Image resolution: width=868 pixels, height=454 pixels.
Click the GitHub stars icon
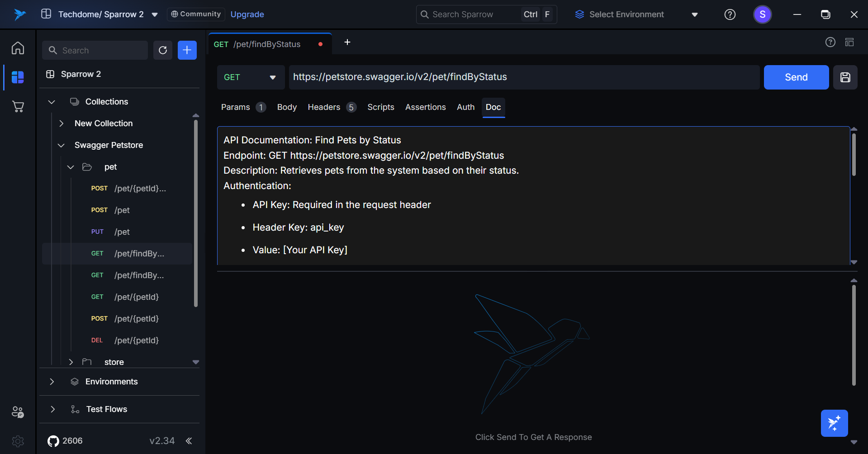[53, 441]
